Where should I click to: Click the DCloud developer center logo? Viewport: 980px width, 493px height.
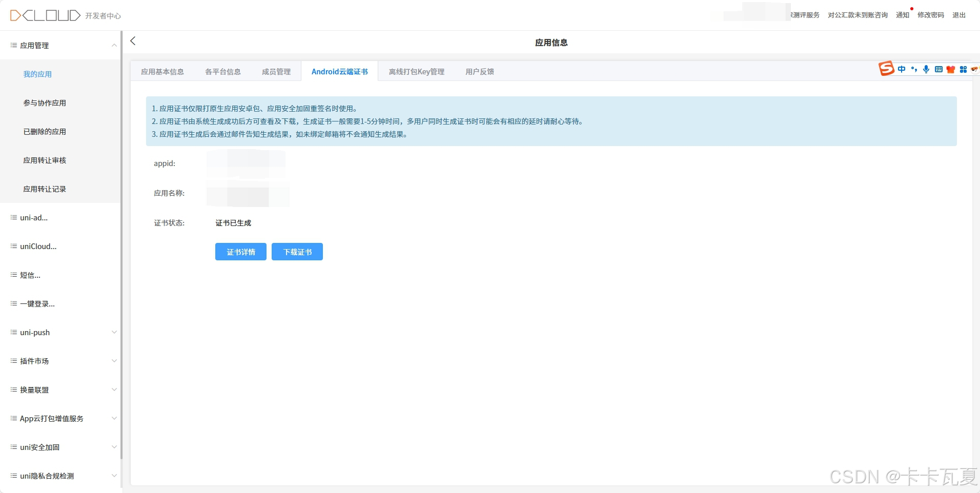pyautogui.click(x=45, y=15)
